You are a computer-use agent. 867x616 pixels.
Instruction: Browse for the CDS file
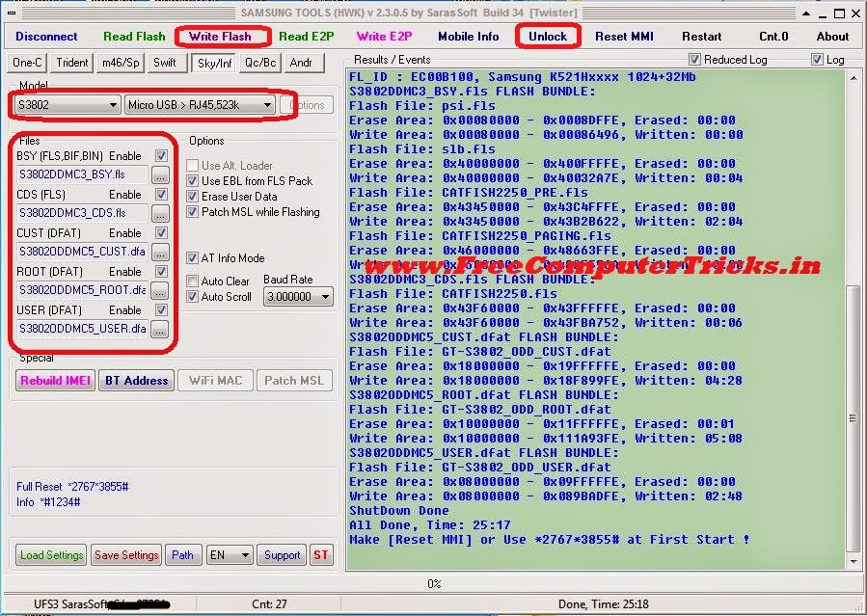pos(160,213)
